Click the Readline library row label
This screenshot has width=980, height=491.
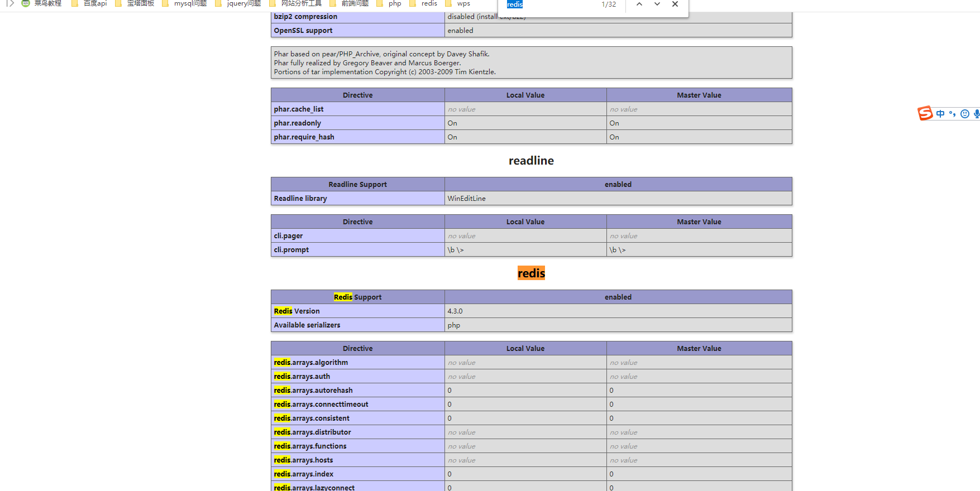coord(300,199)
